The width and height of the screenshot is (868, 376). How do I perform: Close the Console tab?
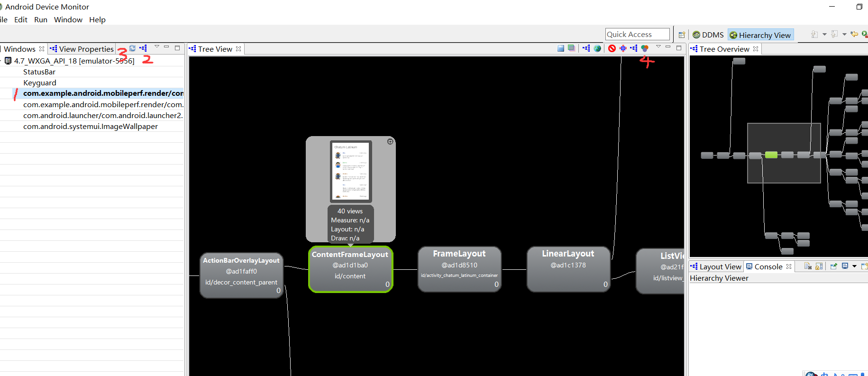pos(789,266)
